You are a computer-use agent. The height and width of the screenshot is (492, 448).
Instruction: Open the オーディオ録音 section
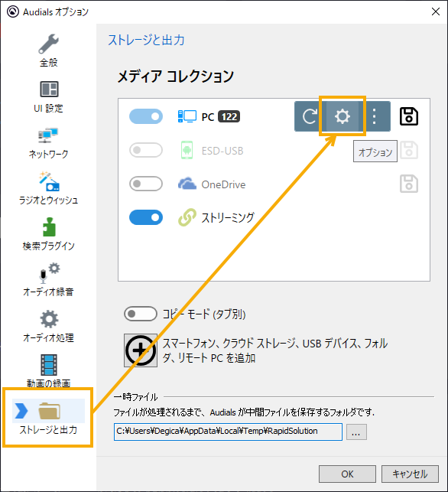(x=49, y=280)
